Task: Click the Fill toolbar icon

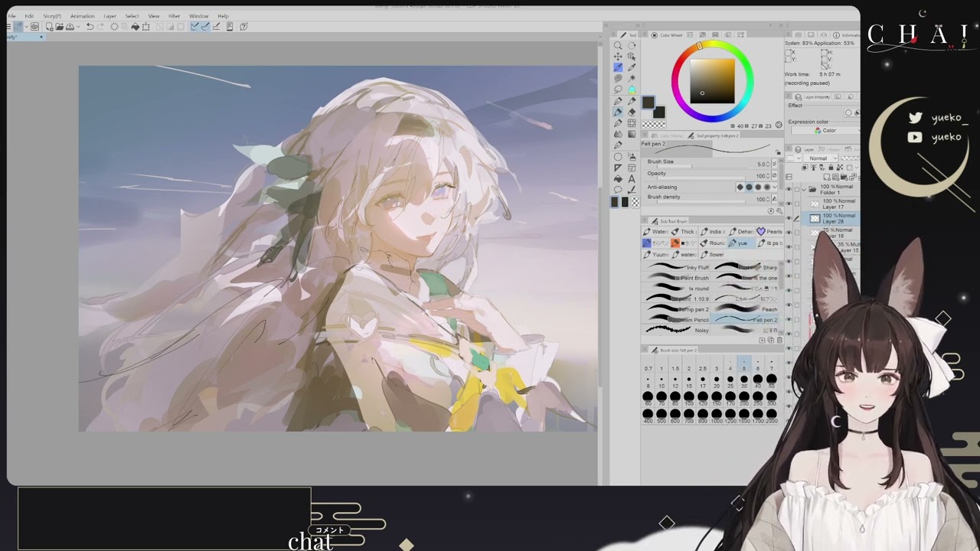Action: (x=136, y=27)
